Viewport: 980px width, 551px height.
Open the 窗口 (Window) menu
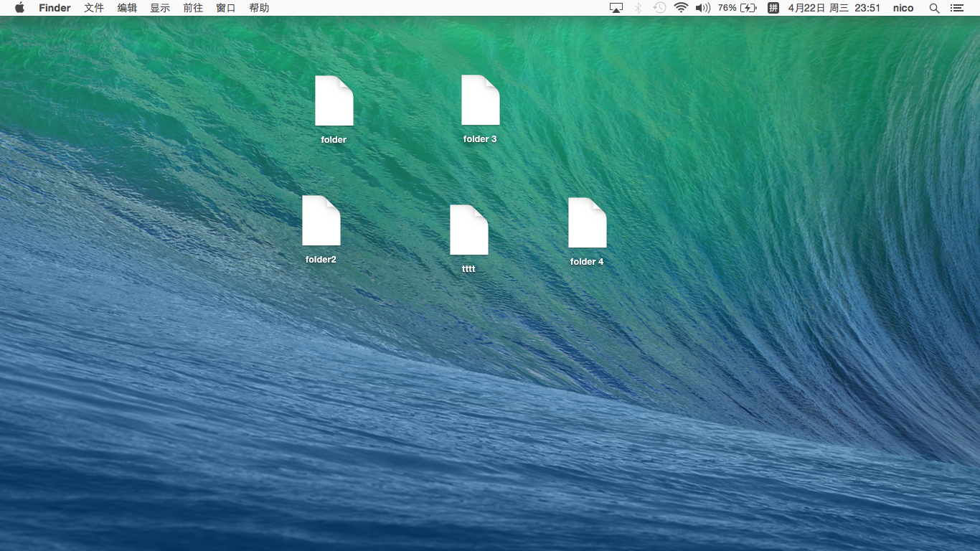(x=226, y=8)
